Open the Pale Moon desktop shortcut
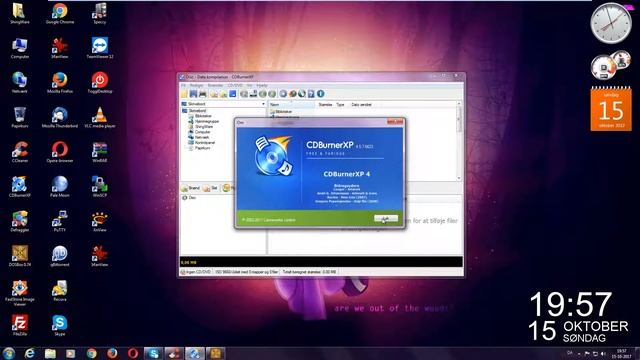The width and height of the screenshot is (640, 360). point(60,187)
